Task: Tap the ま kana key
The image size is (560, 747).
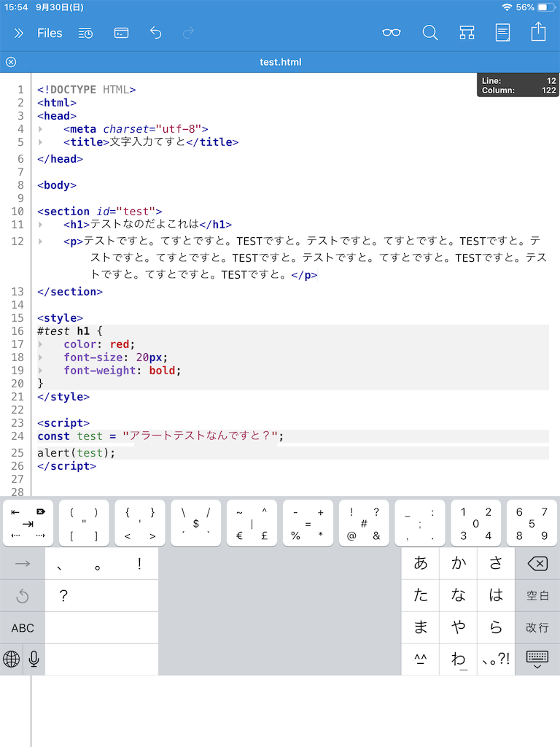Action: [x=421, y=627]
